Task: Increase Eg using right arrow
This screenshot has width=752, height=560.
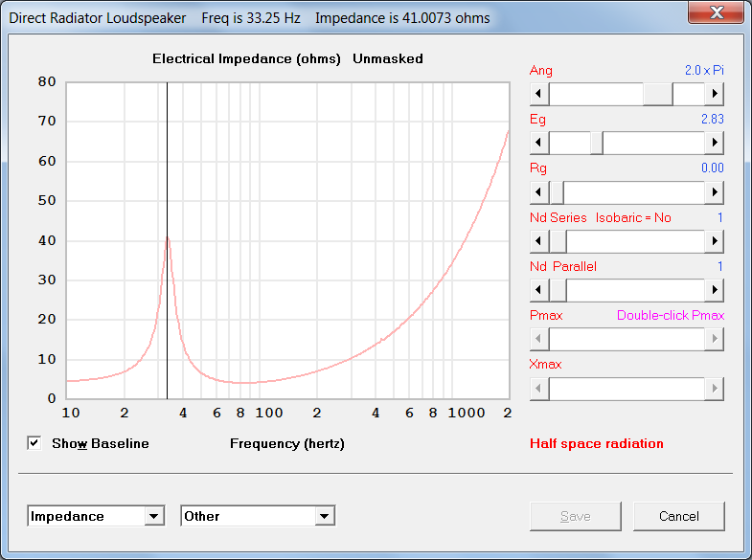Action: click(714, 143)
